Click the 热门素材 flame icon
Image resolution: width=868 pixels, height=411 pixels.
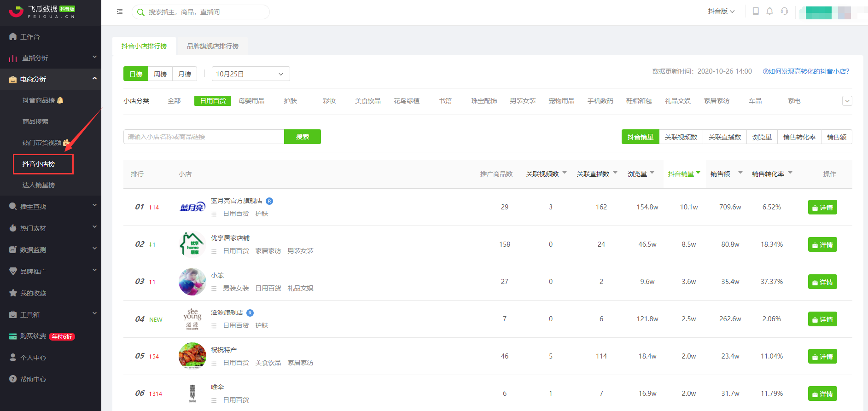pos(13,228)
